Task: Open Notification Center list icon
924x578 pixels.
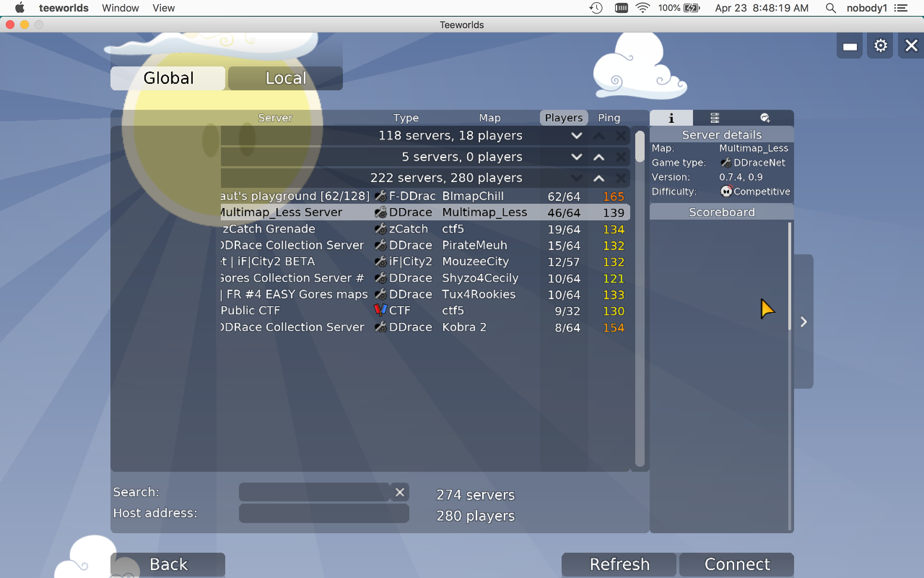Action: 901,8
